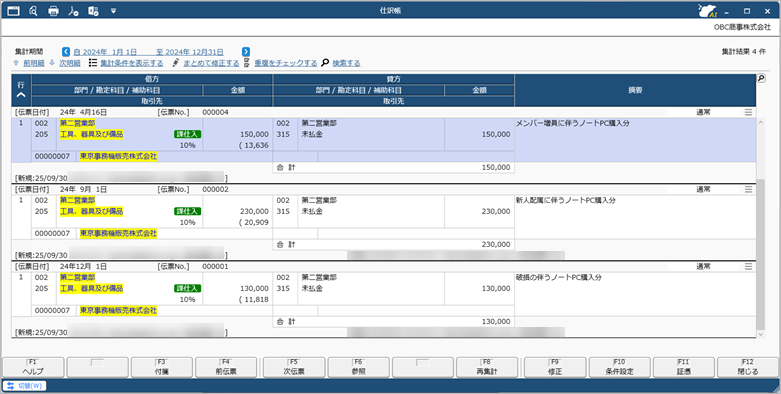Click 未払金 in voucher 000004 credit side
This screenshot has height=394, width=781.
[x=312, y=134]
